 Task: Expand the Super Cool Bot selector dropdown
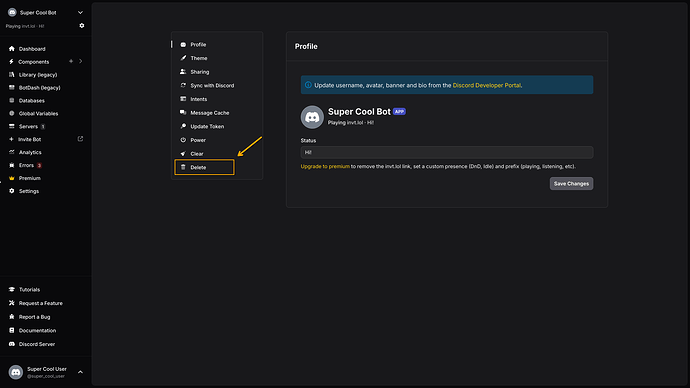tap(80, 13)
